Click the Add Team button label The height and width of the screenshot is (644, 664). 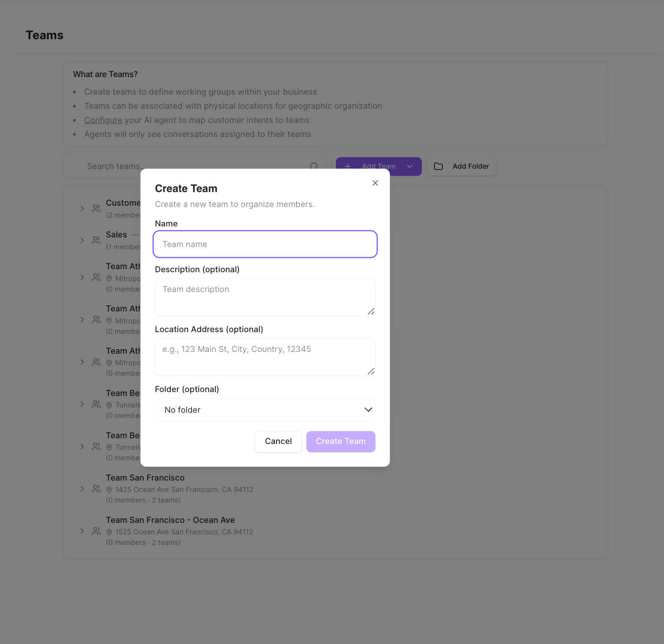click(x=379, y=167)
